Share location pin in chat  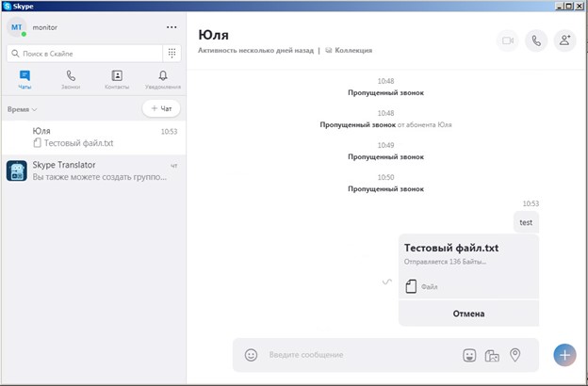(515, 355)
